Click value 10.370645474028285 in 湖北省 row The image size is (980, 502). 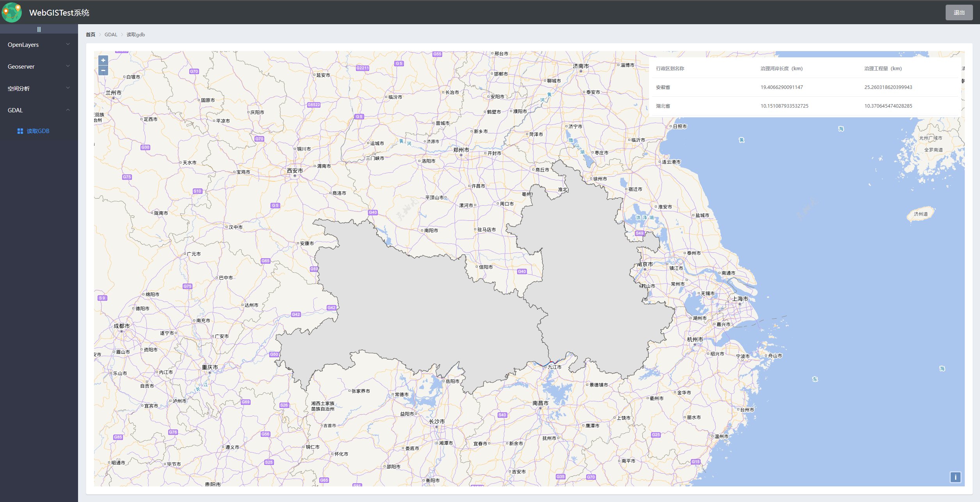coord(888,106)
